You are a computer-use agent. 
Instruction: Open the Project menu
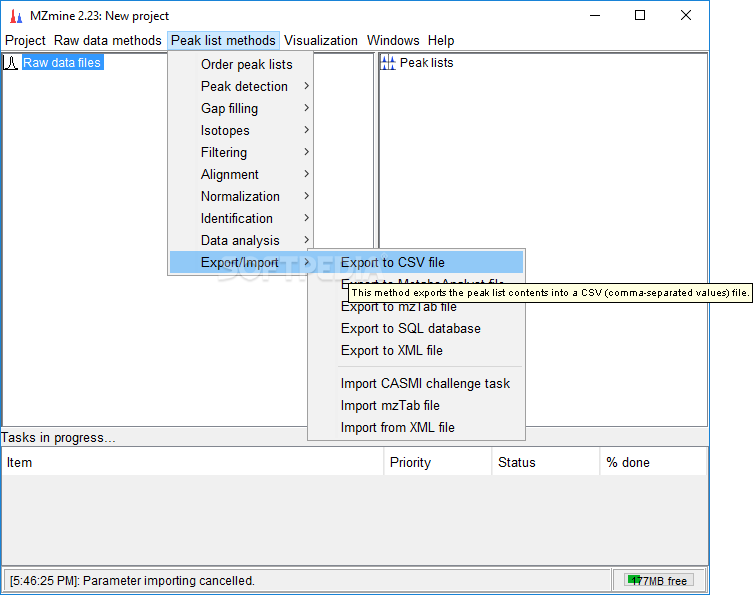[x=25, y=40]
